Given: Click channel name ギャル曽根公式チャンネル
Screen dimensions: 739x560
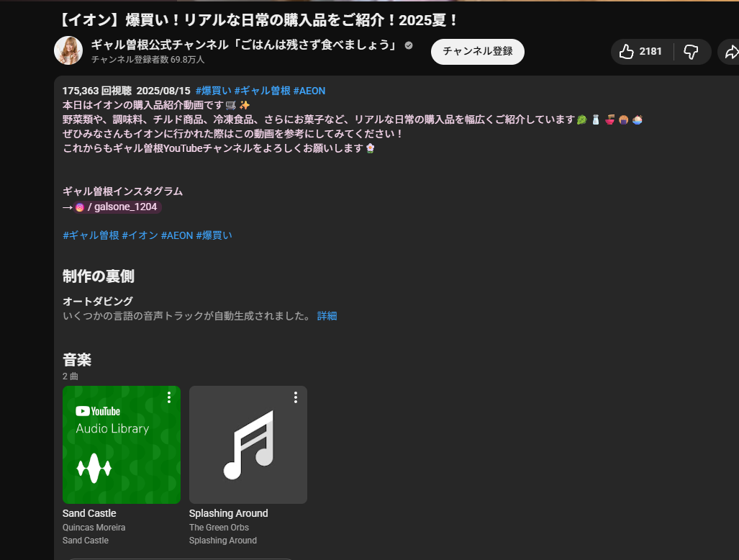Looking at the screenshot, I should (245, 45).
